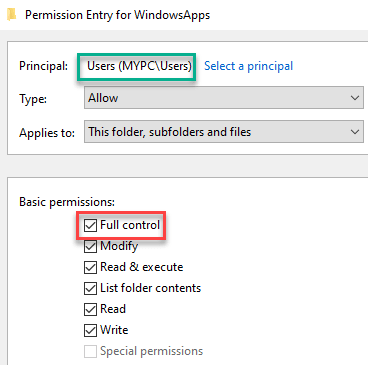This screenshot has width=368, height=365.
Task: Click the folder icon in the title bar
Action: (x=11, y=15)
